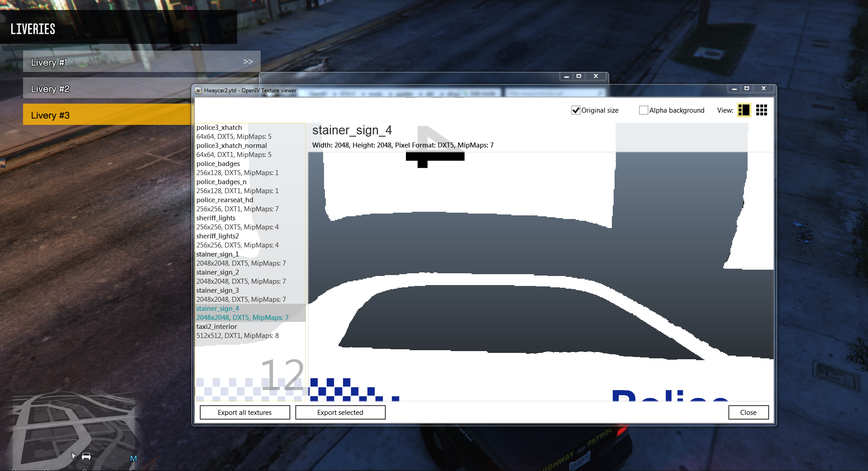Click the stainer_sign_4 texture preview image
The width and height of the screenshot is (868, 471).
(541, 277)
